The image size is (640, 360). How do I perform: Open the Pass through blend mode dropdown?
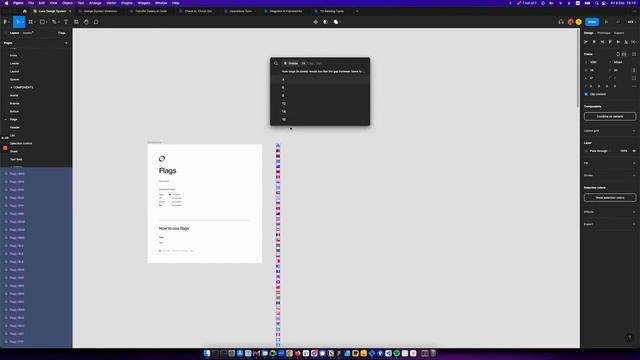click(598, 151)
